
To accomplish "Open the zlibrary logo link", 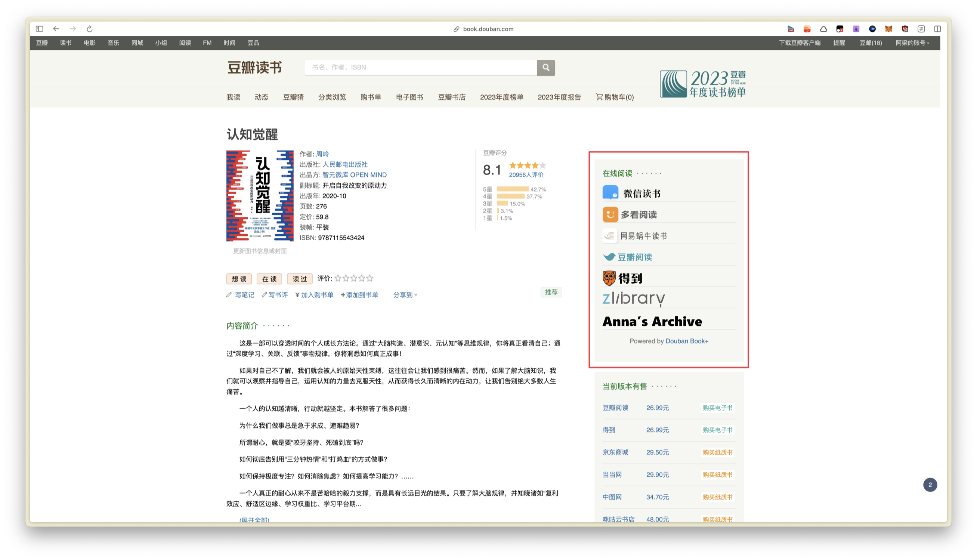I will pos(633,298).
